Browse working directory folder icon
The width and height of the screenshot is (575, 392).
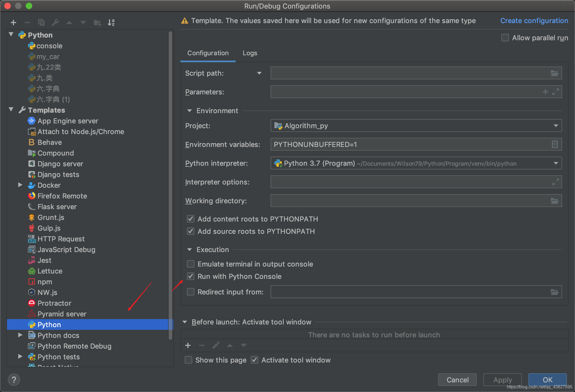[555, 201]
